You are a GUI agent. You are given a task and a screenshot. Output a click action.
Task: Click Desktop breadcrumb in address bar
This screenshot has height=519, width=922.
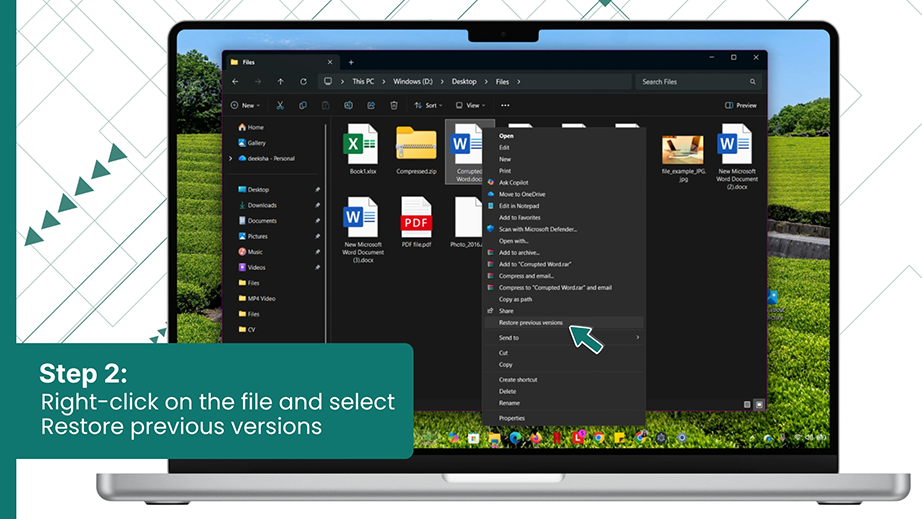click(464, 82)
